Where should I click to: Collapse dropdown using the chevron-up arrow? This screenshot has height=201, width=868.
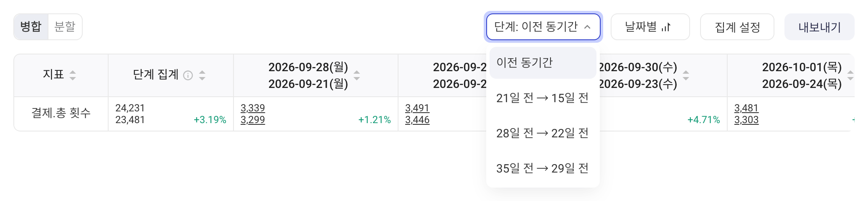point(587,27)
